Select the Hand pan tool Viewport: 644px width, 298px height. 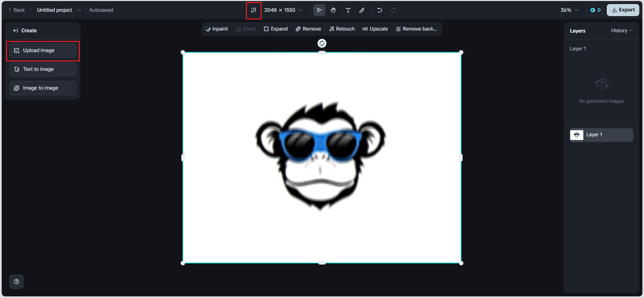(333, 10)
